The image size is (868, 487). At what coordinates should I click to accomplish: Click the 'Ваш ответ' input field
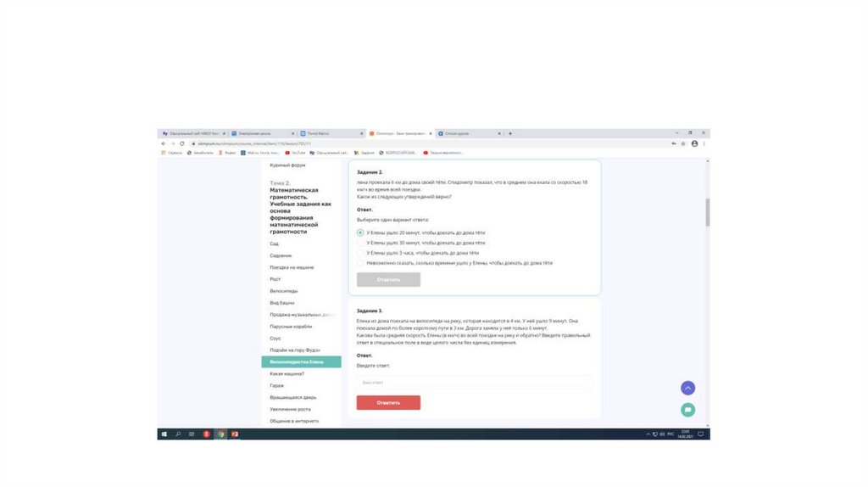(475, 383)
